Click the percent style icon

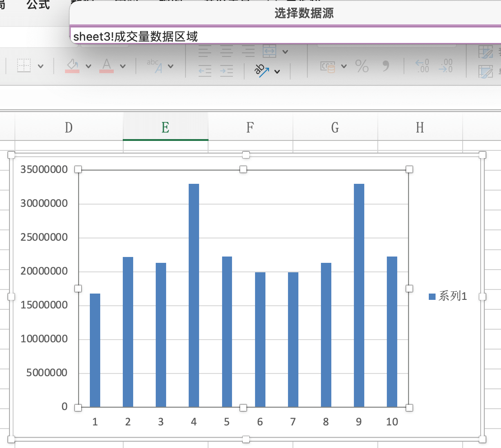pyautogui.click(x=362, y=66)
